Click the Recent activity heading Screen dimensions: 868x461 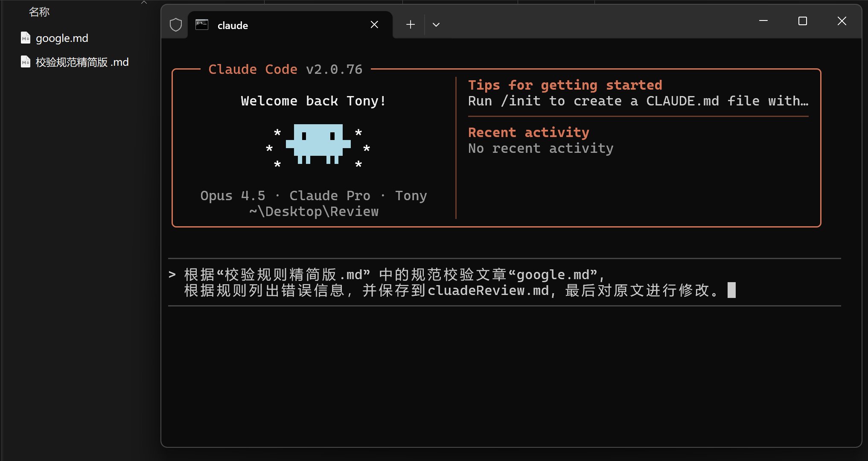pos(528,132)
